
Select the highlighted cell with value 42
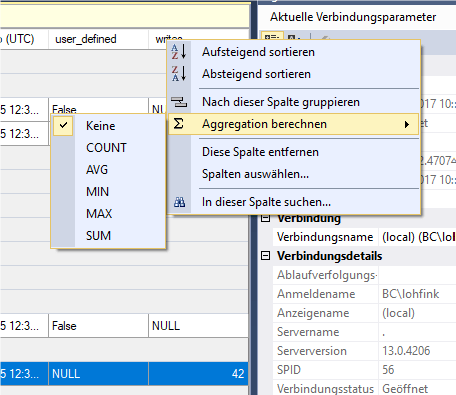click(198, 374)
